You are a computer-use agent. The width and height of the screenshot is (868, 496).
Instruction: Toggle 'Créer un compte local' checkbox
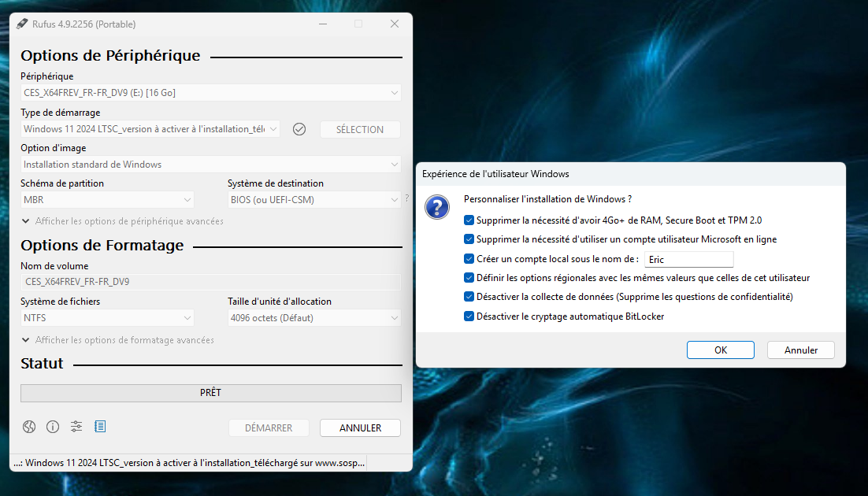tap(469, 258)
